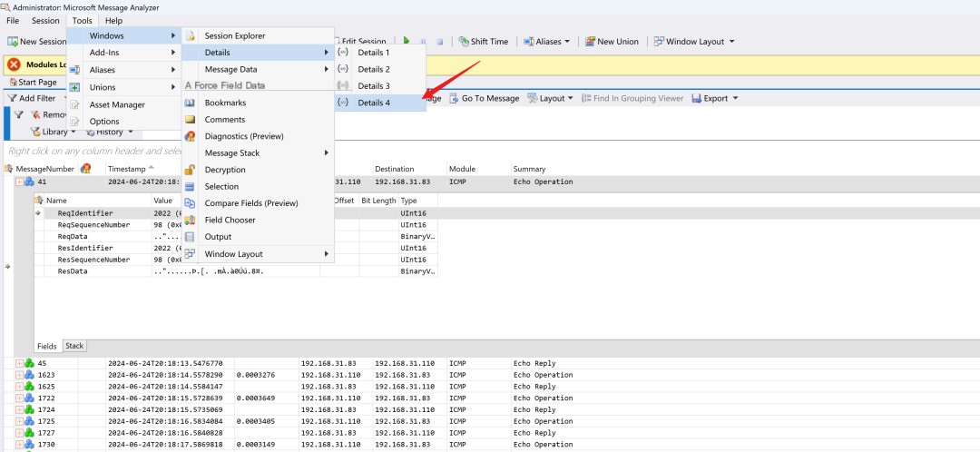980x452 pixels.
Task: Click timestamp 2024-06-24T20:18:14.5584147
Action: pos(164,387)
